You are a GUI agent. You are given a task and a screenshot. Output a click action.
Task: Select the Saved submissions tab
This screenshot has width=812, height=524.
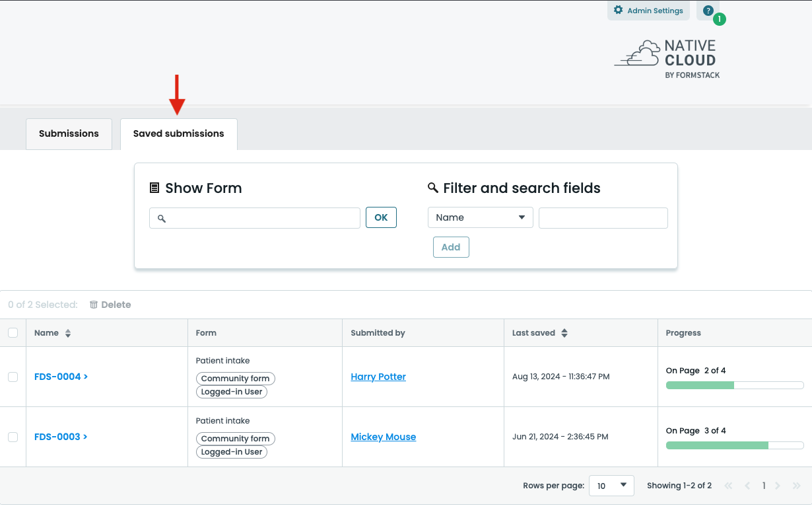[x=178, y=133]
